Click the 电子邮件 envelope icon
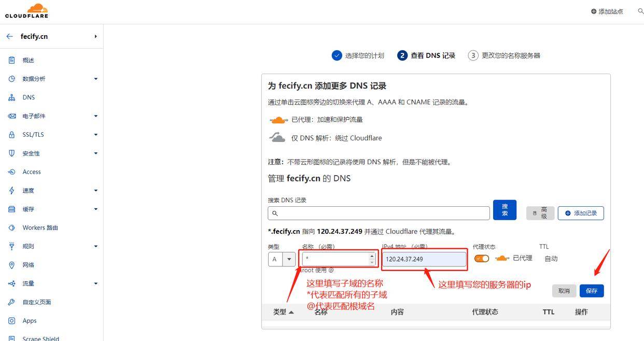 coord(12,116)
